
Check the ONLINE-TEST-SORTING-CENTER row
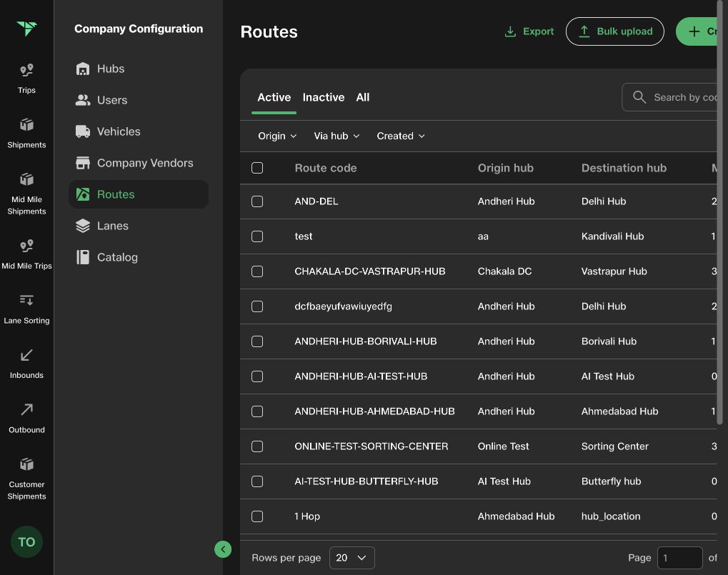257,446
